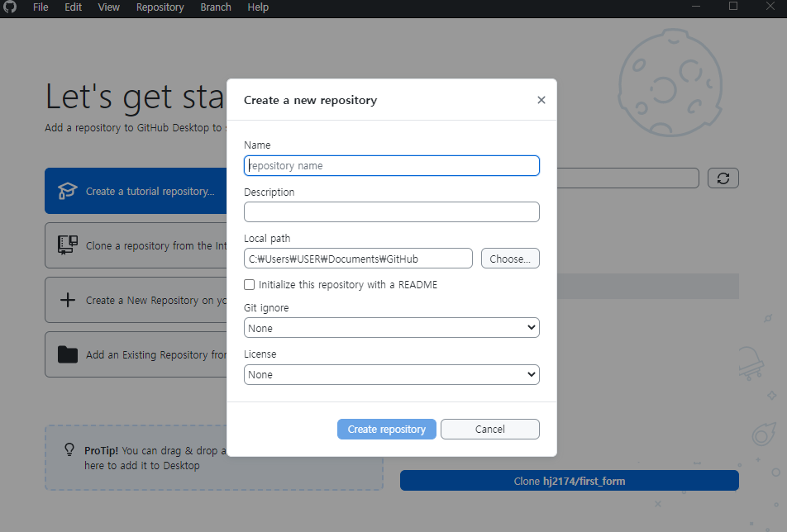787x532 pixels.
Task: Open the Branch menu
Action: pos(216,7)
